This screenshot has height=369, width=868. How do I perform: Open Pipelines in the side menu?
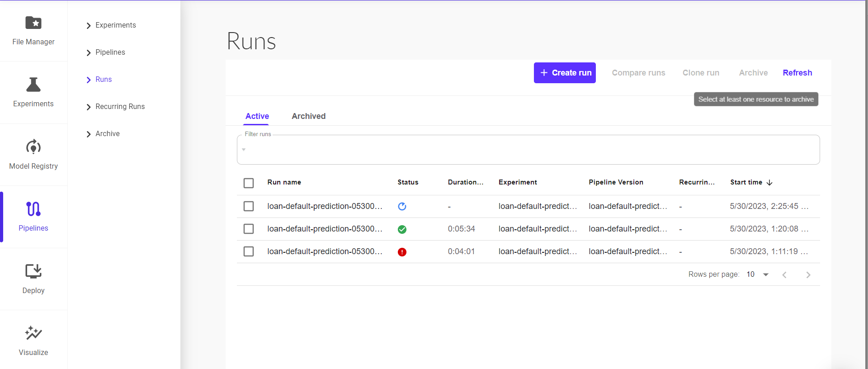pos(110,52)
